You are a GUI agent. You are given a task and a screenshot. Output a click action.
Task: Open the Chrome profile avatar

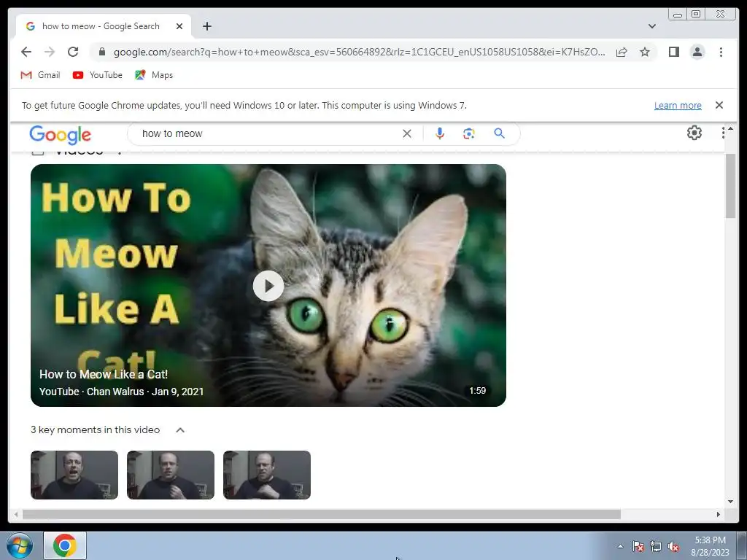coord(697,52)
